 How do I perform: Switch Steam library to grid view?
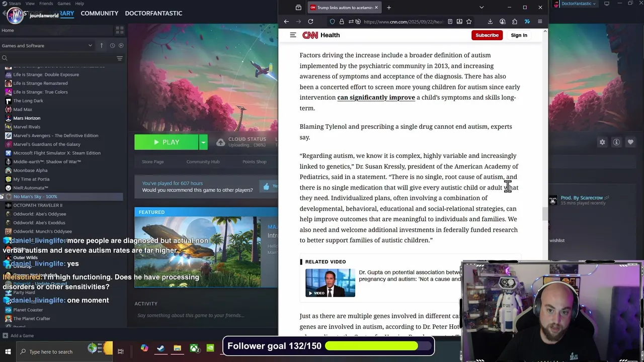(120, 30)
